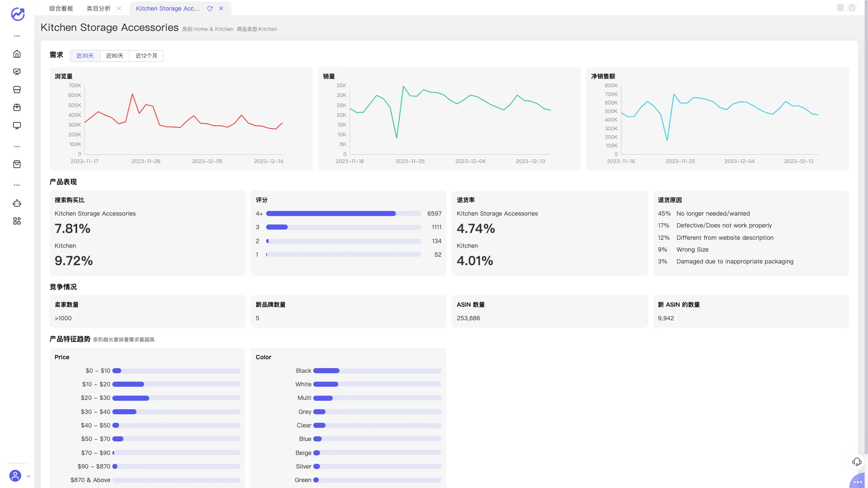Open the home icon in sidebar
Image resolution: width=868 pixels, height=488 pixels.
17,54
